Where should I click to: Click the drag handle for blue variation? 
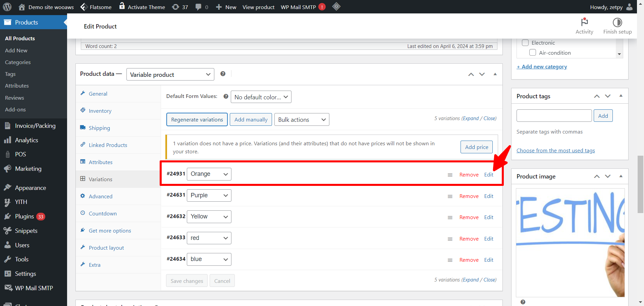coord(450,260)
